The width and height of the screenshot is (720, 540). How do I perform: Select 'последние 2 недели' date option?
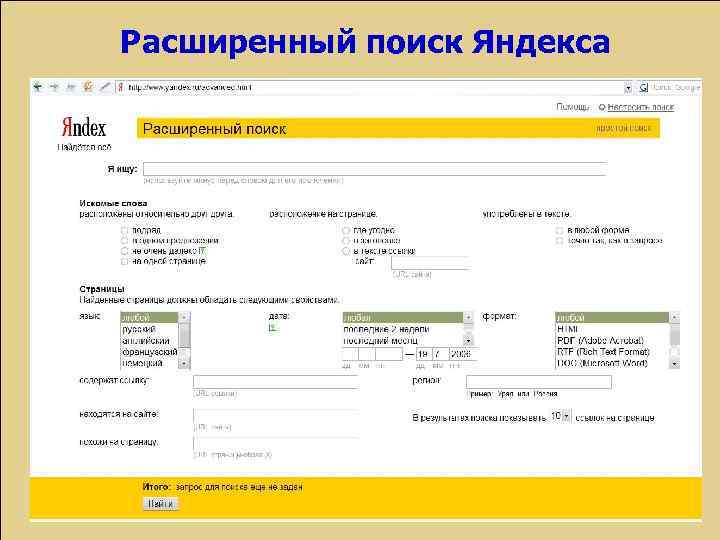pos(402,329)
